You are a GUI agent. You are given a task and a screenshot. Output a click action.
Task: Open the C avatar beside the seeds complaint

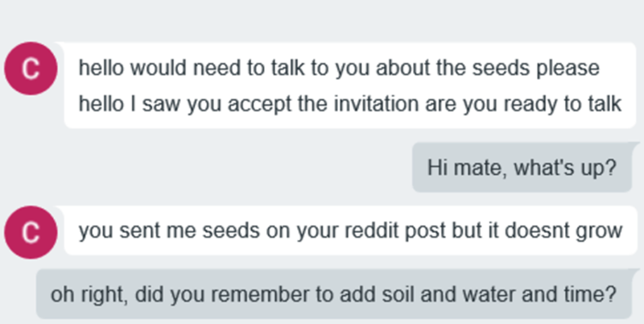coord(31,232)
